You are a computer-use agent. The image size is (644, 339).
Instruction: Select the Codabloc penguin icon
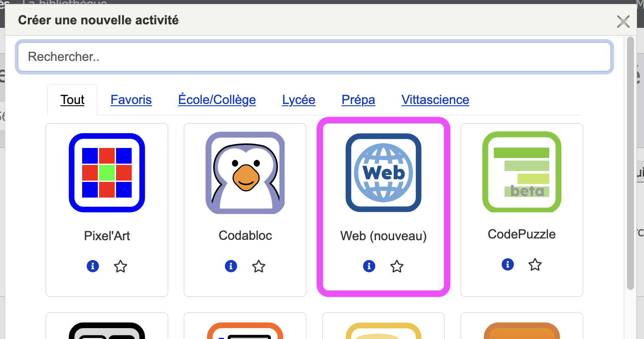point(245,173)
